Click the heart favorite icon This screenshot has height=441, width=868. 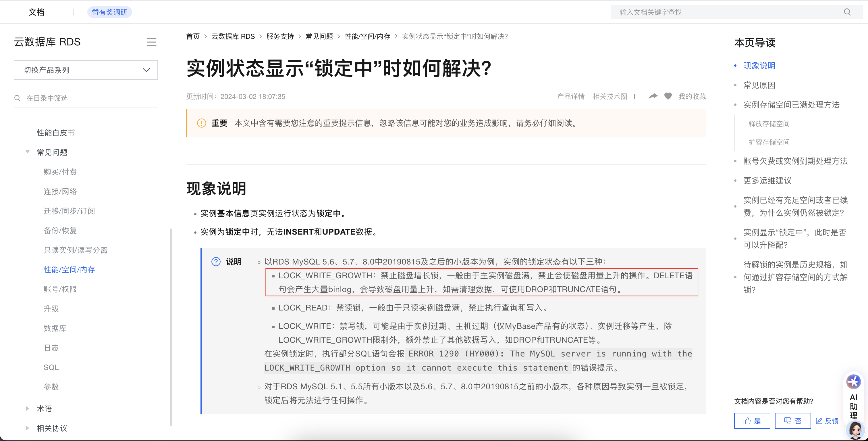click(x=668, y=96)
